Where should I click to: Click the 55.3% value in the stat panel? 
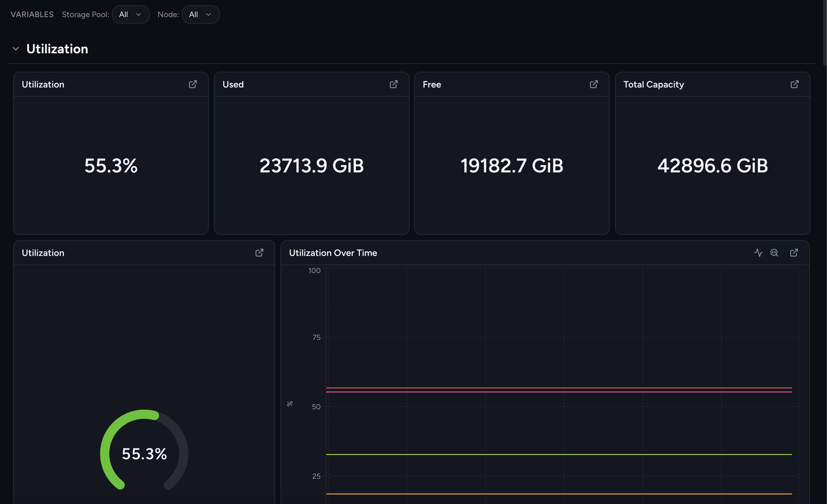click(111, 166)
